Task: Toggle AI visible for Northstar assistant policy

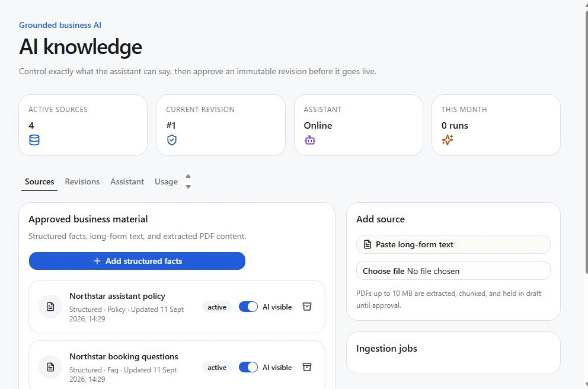Action: tap(248, 307)
